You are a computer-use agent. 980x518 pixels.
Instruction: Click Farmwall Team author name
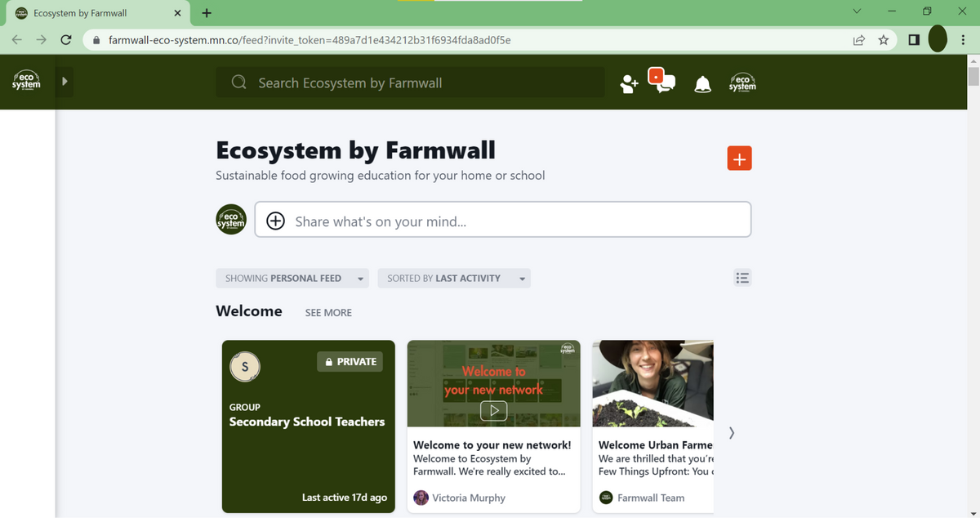(x=651, y=498)
